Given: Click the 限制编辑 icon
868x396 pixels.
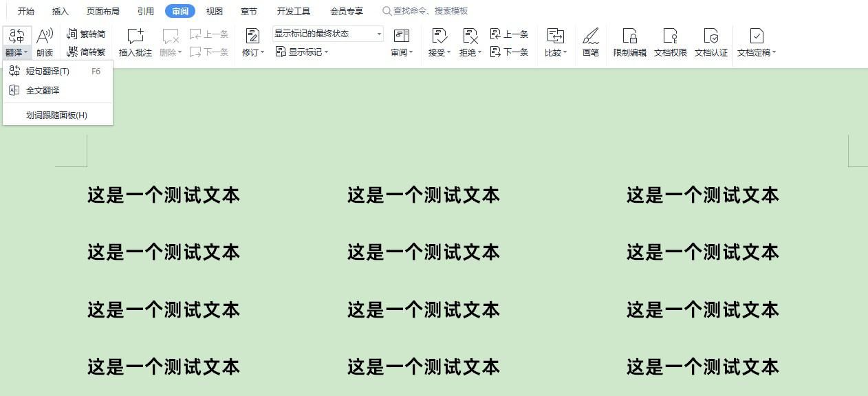Looking at the screenshot, I should (x=630, y=41).
